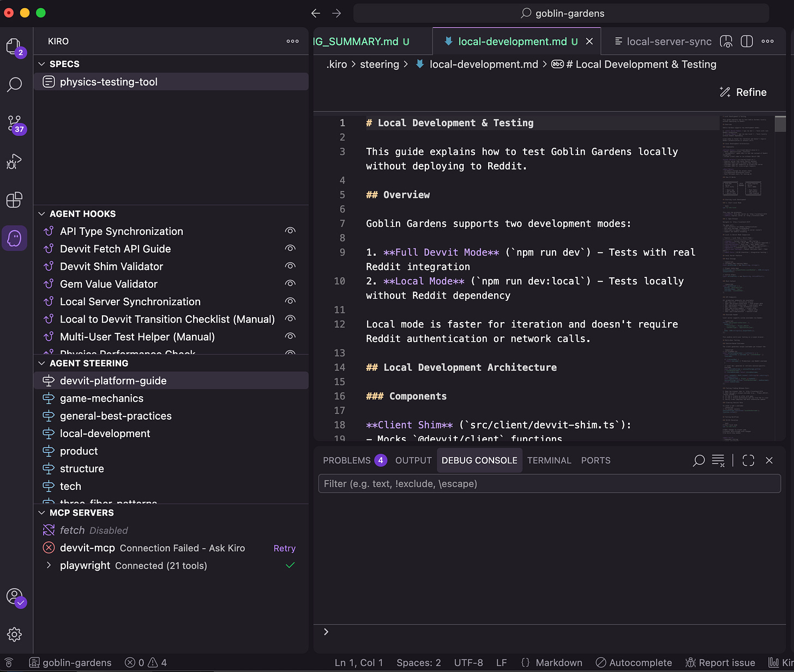Open the Accounts icon in activity bar
794x672 pixels.
pos(15,597)
